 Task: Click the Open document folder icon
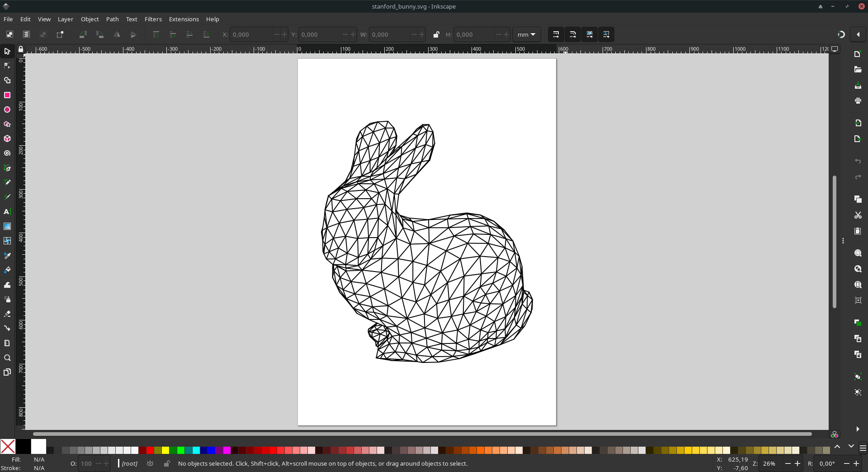pos(858,70)
